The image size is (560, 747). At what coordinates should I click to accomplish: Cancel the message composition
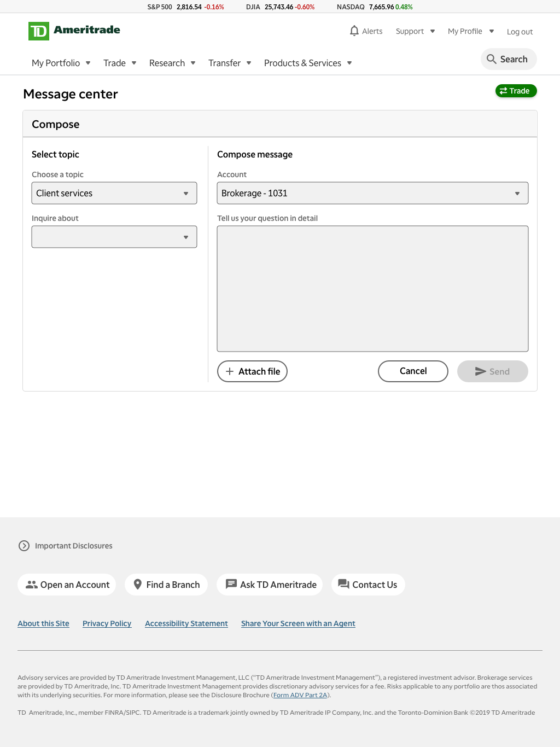coord(413,371)
